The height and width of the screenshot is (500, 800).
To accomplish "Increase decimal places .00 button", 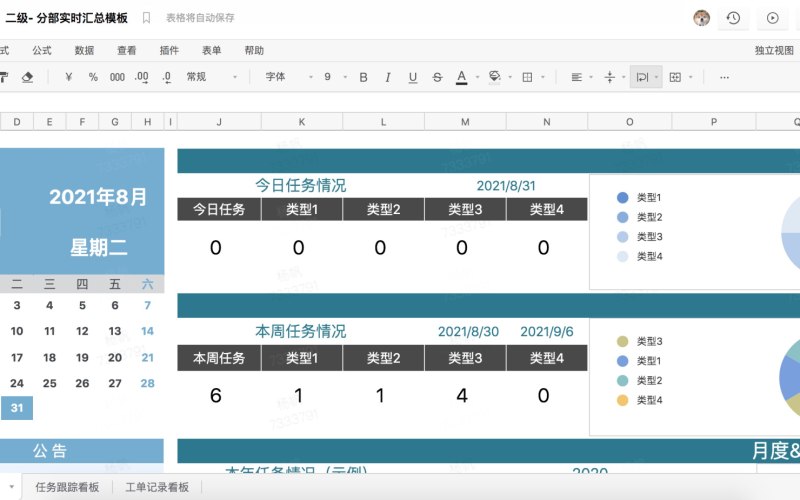I will point(142,77).
